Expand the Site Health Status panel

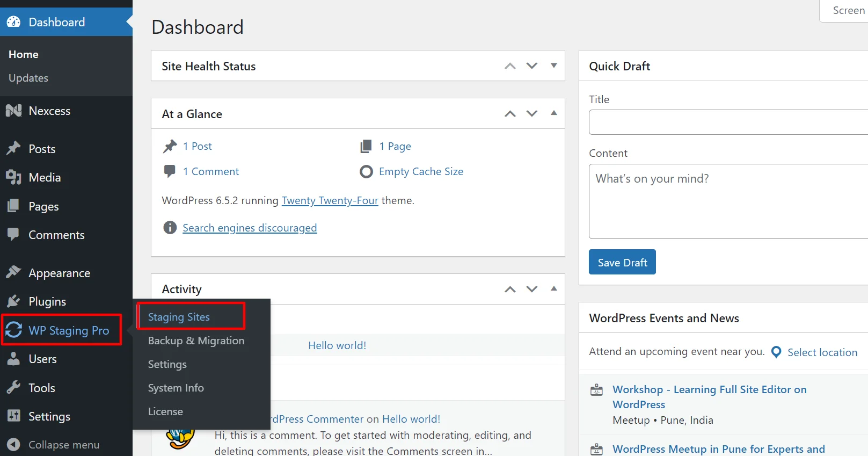tap(554, 66)
